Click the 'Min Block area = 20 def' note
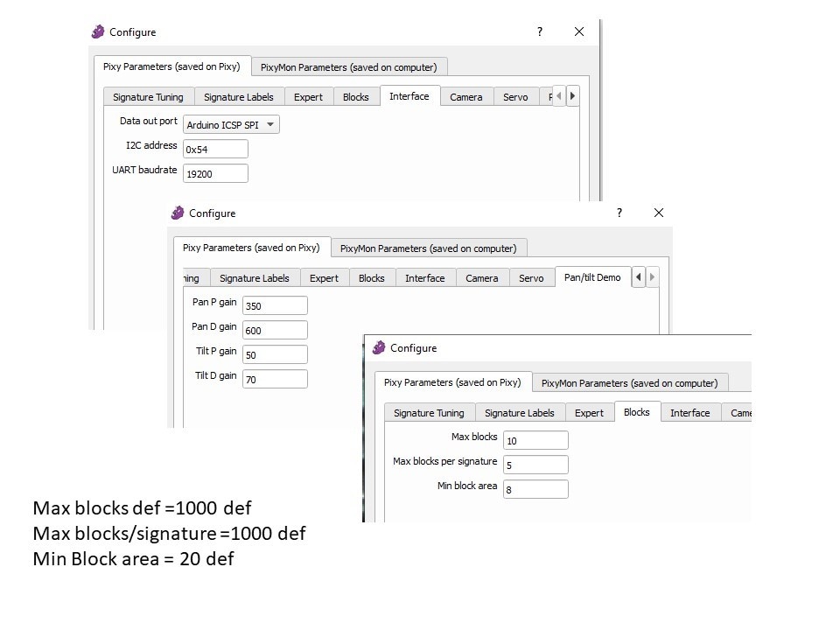Screen dimensions: 840x630 [133, 559]
